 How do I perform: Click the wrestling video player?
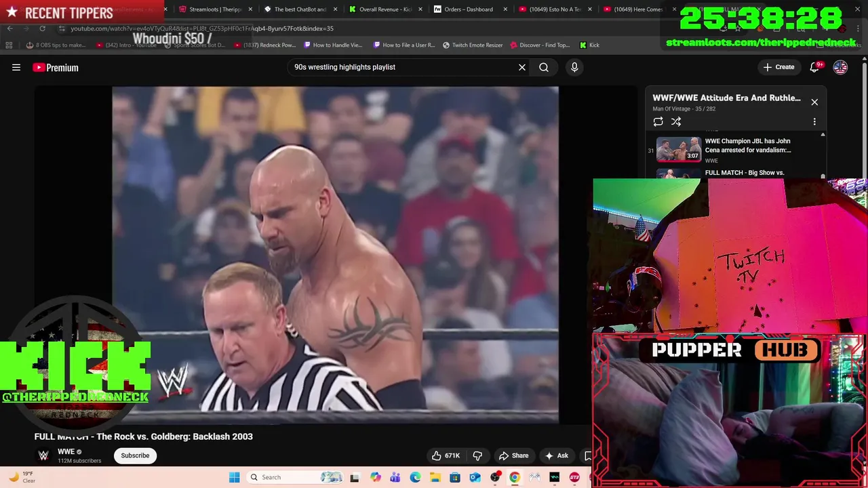[x=335, y=254]
